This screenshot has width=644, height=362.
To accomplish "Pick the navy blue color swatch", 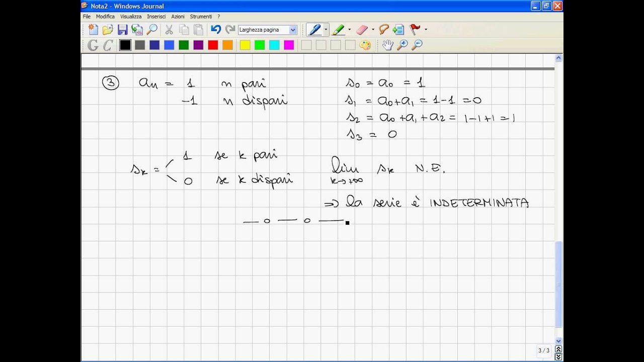I will click(x=154, y=45).
